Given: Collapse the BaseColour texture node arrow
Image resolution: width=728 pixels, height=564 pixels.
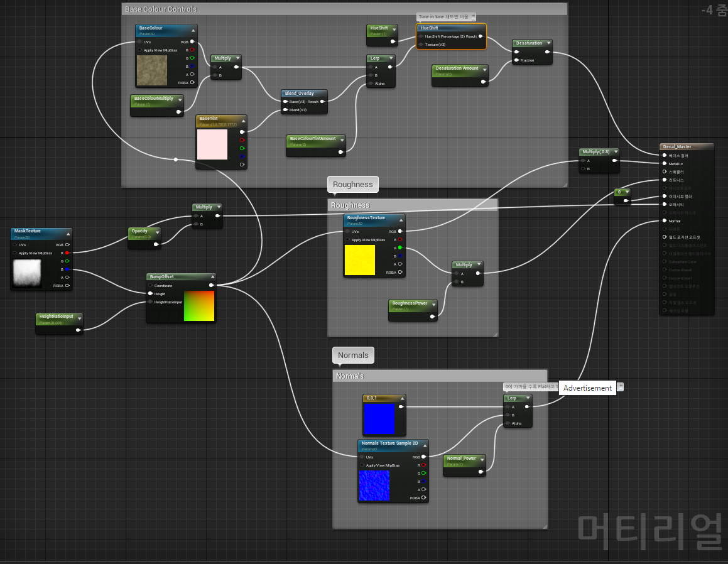Looking at the screenshot, I should coord(193,30).
